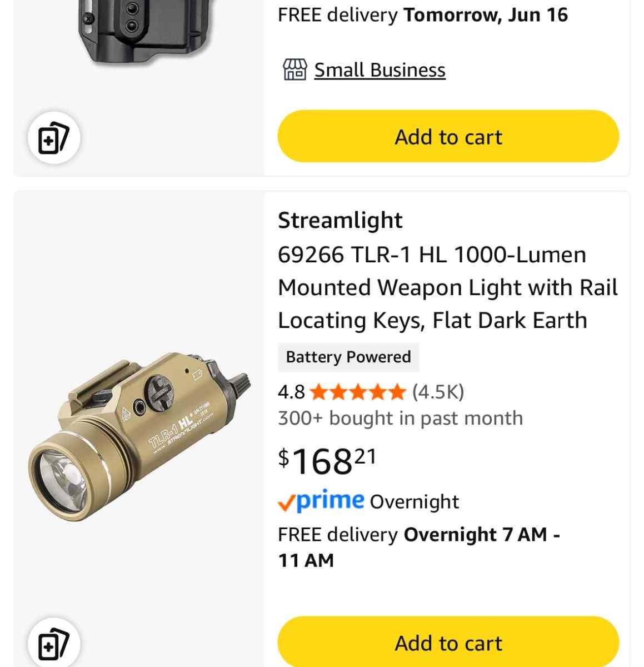Viewport: 644px width, 667px height.
Task: Tap the Prime checkmark logo
Action: [x=321, y=501]
